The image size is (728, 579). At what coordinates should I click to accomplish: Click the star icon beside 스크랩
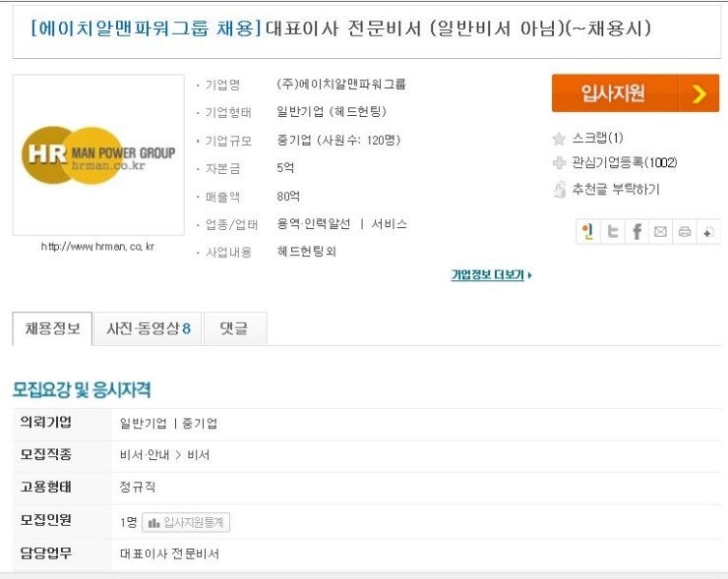pyautogui.click(x=559, y=139)
